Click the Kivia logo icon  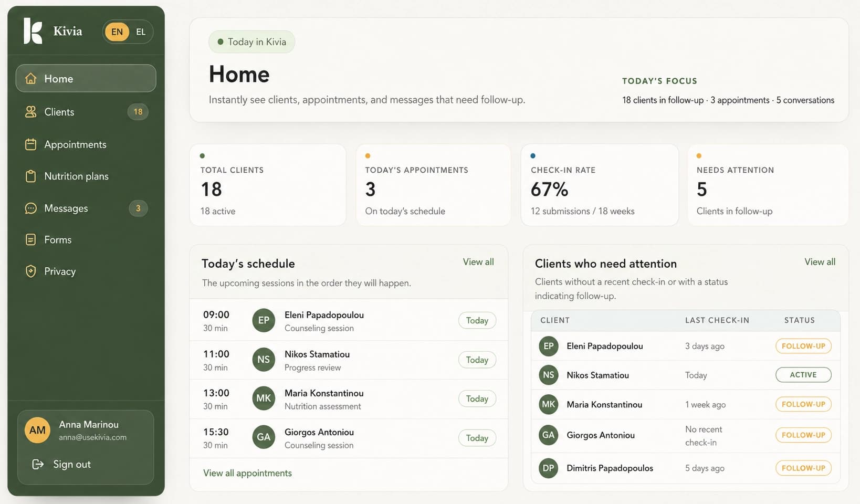point(33,31)
